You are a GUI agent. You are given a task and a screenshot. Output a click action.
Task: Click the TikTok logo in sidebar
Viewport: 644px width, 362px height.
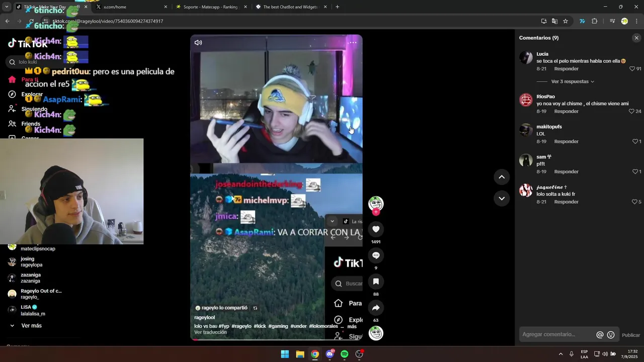pyautogui.click(x=28, y=44)
